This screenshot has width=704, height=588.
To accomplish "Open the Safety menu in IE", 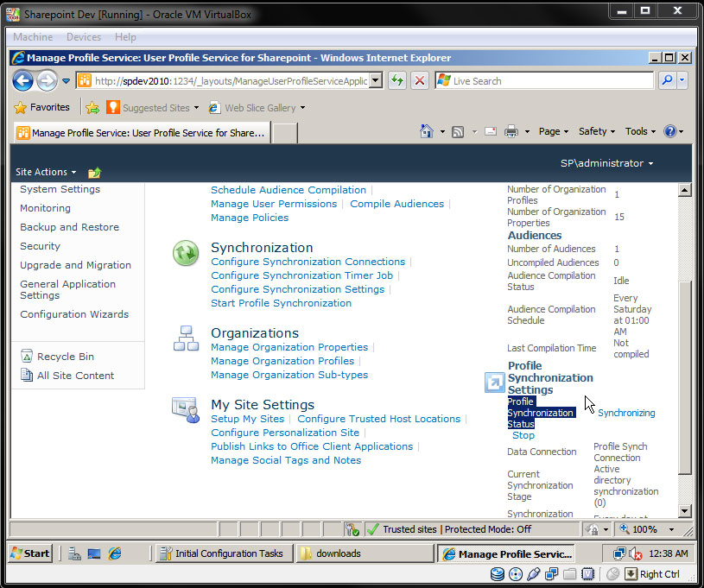I will click(597, 131).
